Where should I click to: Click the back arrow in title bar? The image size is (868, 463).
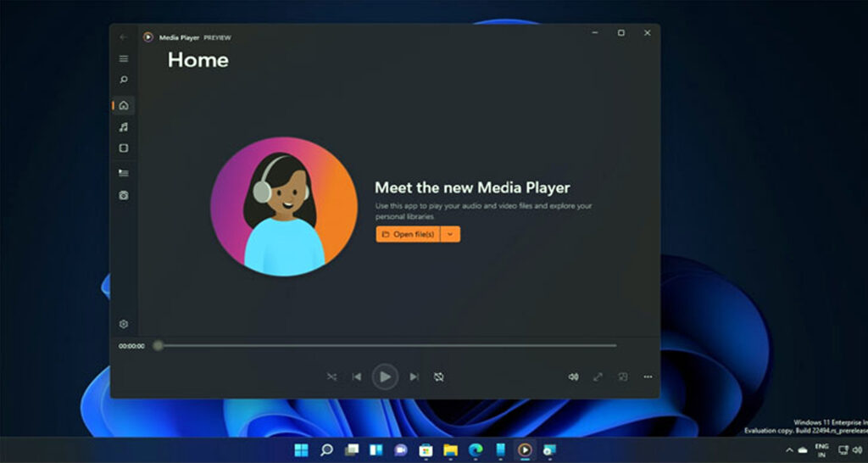coord(123,37)
